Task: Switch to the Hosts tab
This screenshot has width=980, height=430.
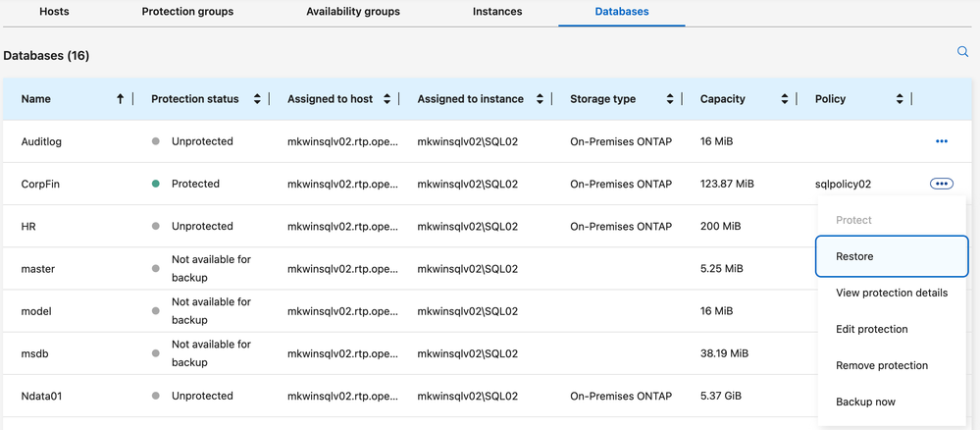Action: pos(54,12)
